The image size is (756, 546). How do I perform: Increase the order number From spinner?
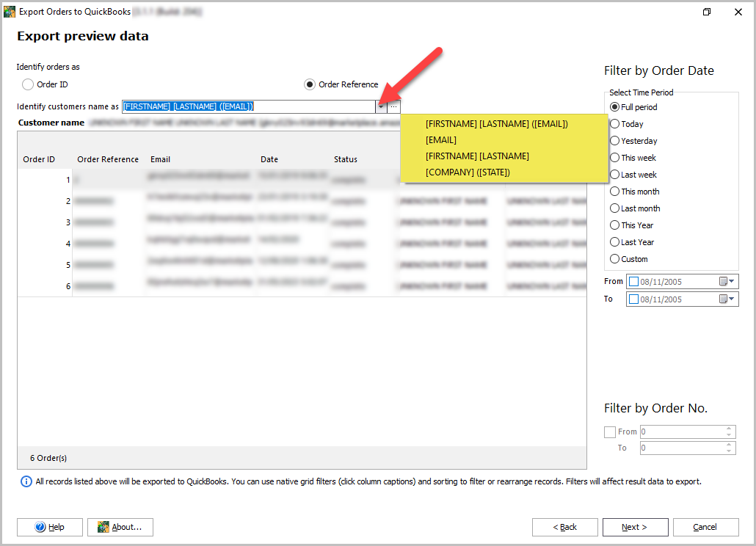click(729, 429)
